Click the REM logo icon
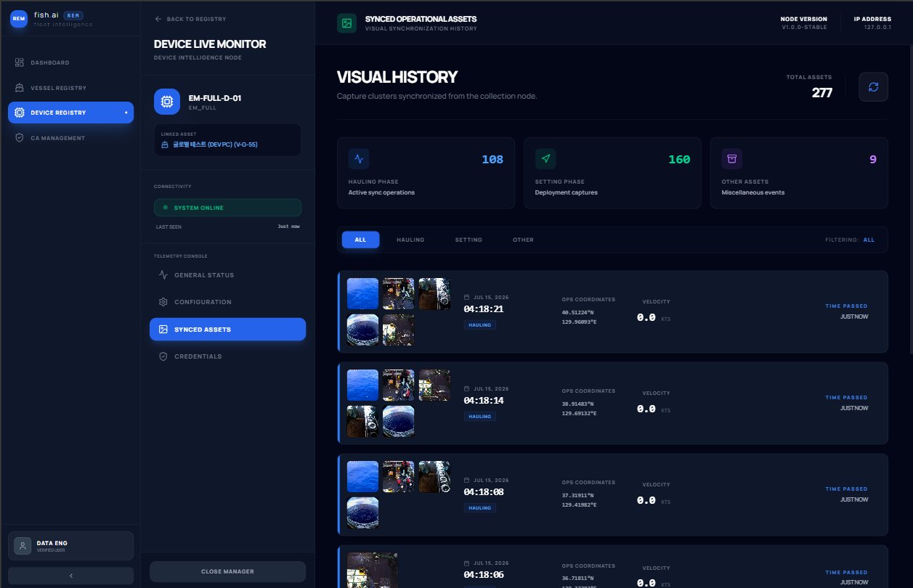The image size is (913, 588). (18, 19)
